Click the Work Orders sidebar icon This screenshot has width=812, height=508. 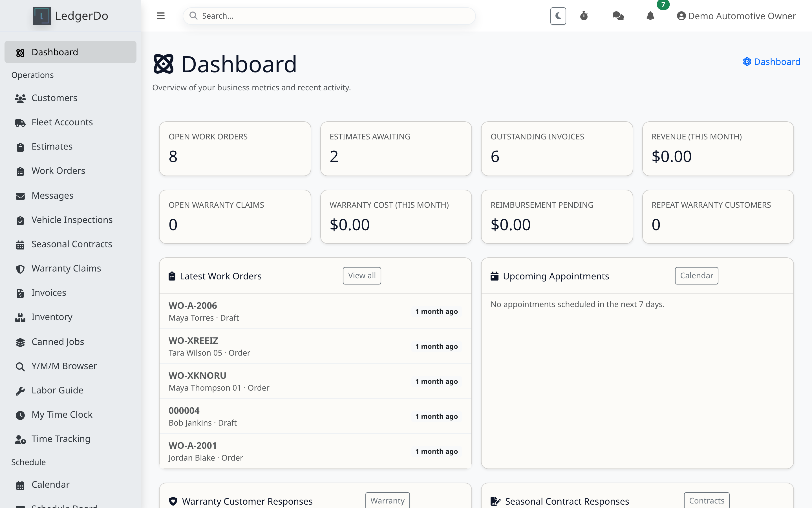pyautogui.click(x=20, y=171)
